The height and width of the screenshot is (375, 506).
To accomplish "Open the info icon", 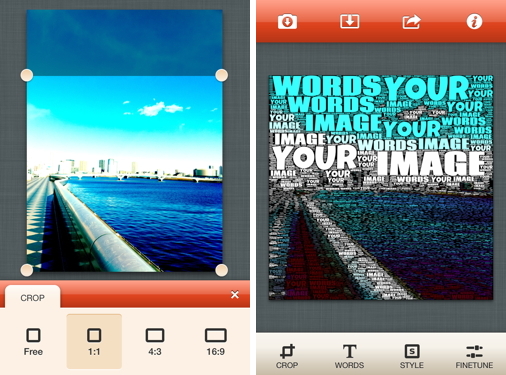I will coord(474,22).
